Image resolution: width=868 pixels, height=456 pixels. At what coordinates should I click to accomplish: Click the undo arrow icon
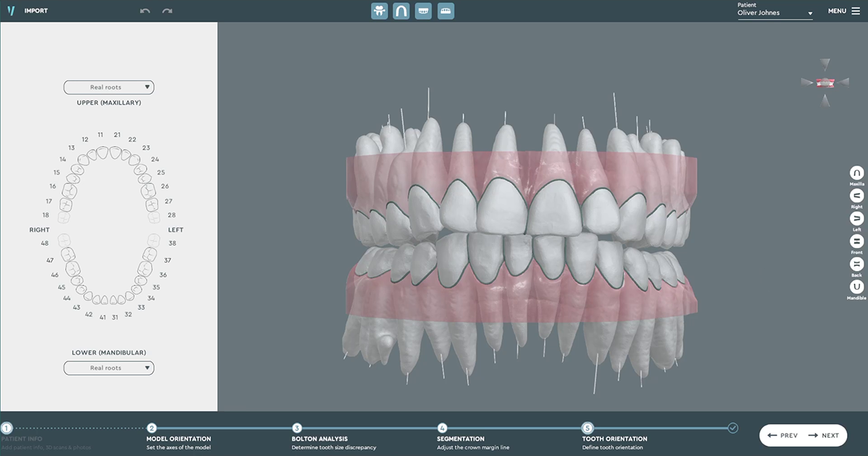point(145,11)
